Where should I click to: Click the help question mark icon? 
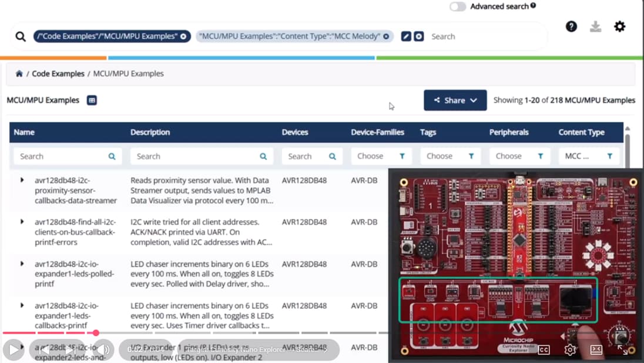point(571,26)
